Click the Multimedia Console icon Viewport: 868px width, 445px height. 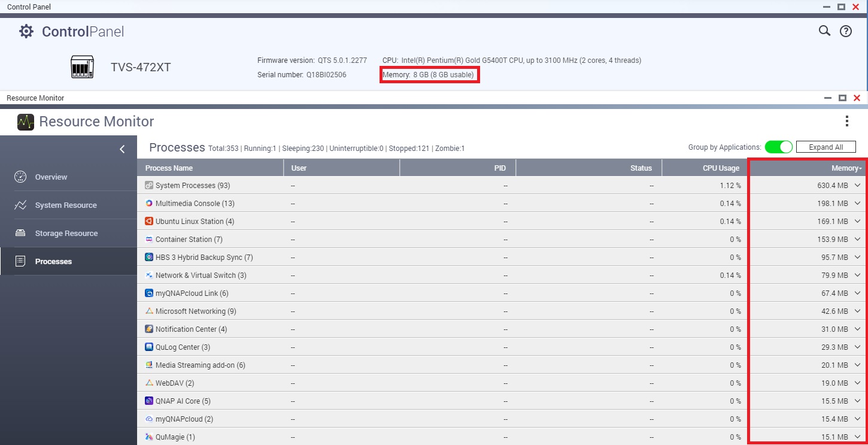coord(149,204)
